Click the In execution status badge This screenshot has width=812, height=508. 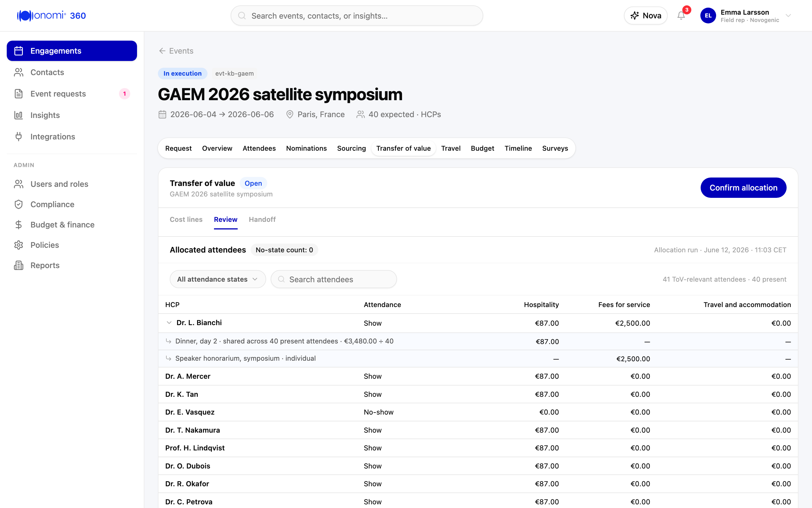[x=182, y=73]
